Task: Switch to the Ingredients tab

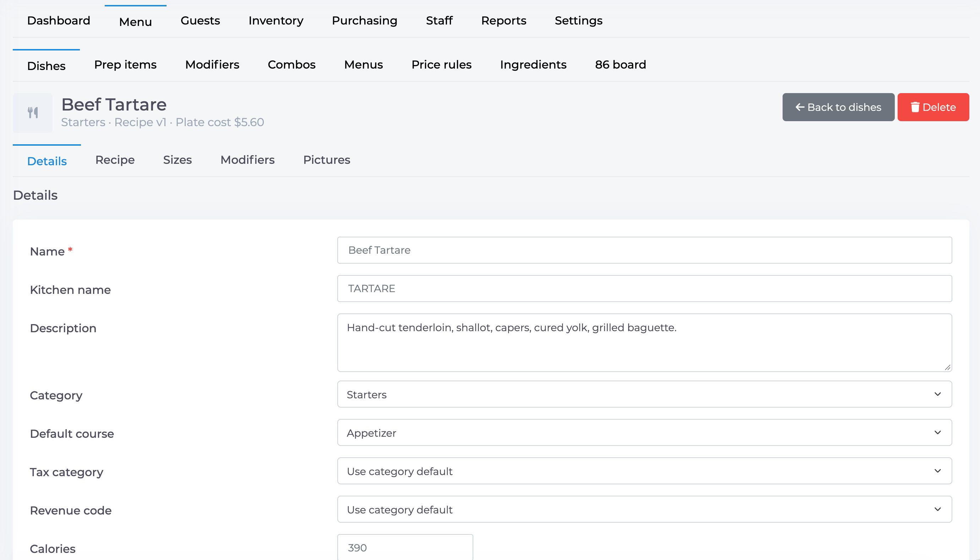Action: (x=533, y=65)
